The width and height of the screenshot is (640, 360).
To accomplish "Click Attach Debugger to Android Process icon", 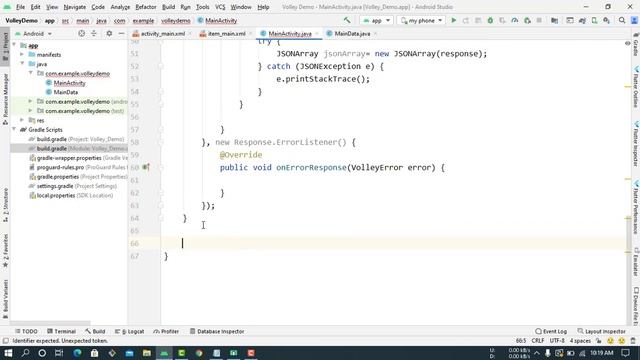I will 527,20.
